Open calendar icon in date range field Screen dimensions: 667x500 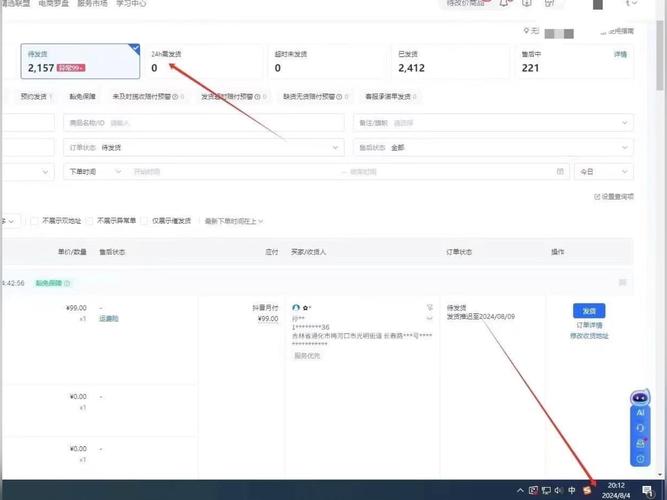(x=560, y=171)
